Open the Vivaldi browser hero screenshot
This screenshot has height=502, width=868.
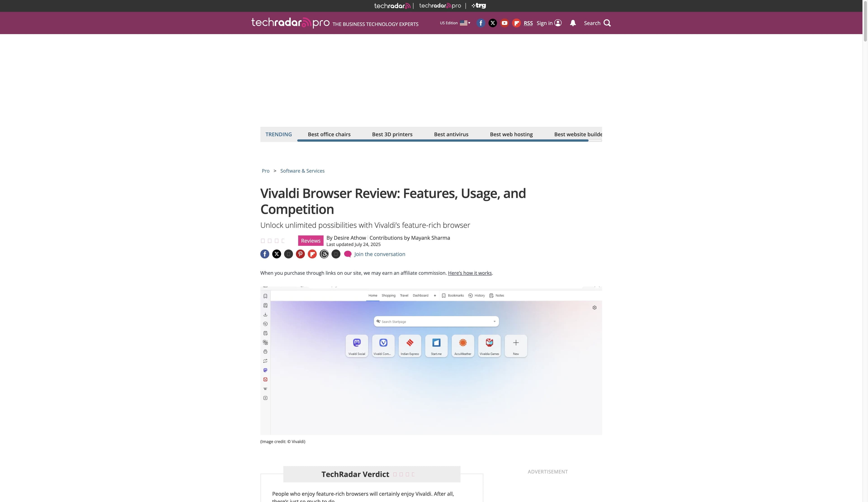click(431, 360)
